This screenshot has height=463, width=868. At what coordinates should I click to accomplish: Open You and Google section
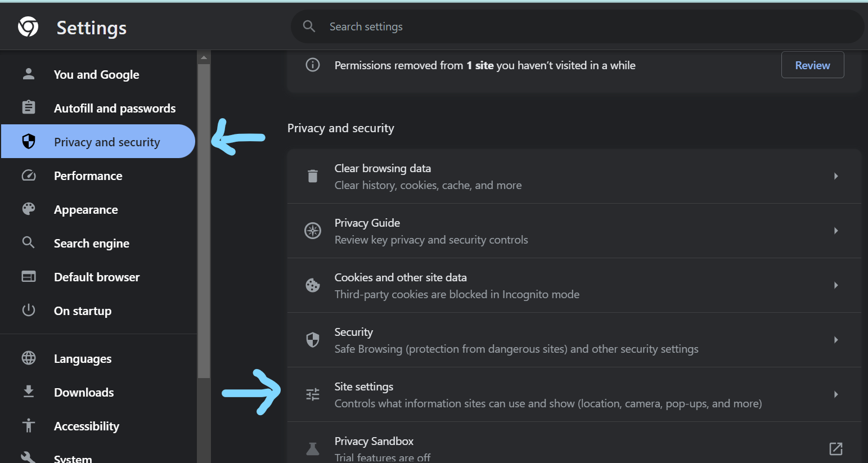pos(98,74)
